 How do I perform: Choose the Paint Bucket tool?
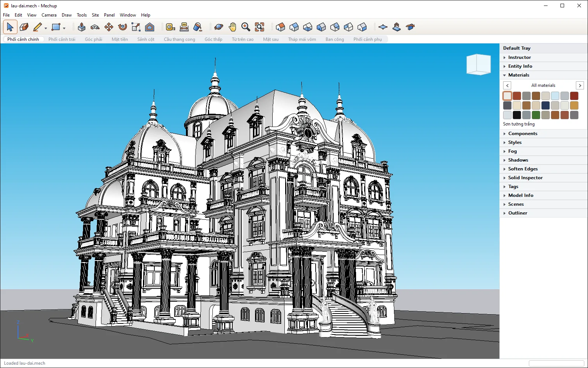click(x=198, y=27)
